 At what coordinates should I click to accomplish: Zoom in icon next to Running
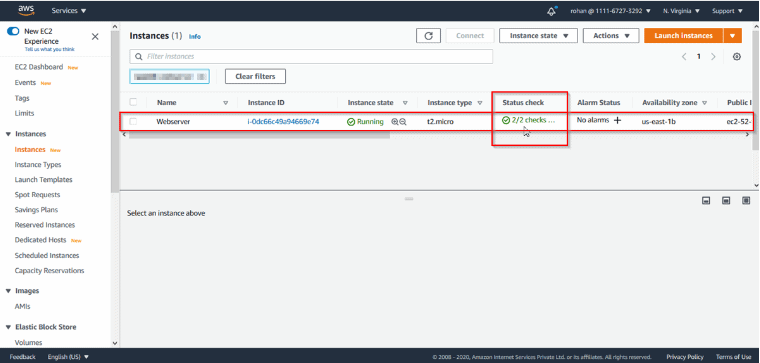pos(395,122)
